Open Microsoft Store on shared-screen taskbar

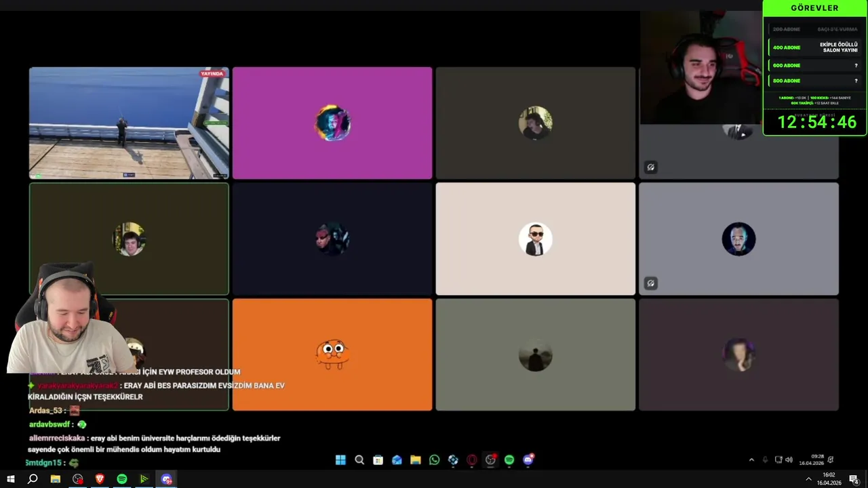pos(378,460)
